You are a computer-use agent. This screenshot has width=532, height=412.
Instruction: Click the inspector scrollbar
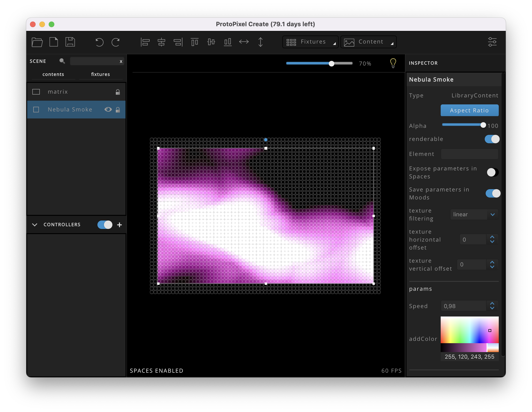[503, 214]
